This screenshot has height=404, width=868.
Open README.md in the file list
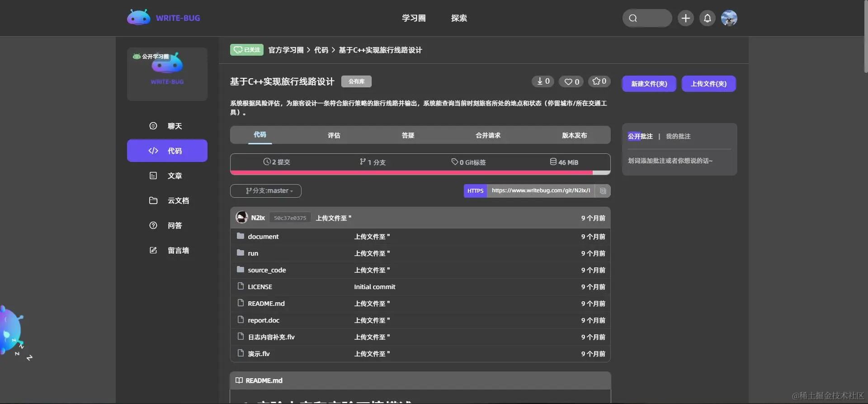(266, 304)
